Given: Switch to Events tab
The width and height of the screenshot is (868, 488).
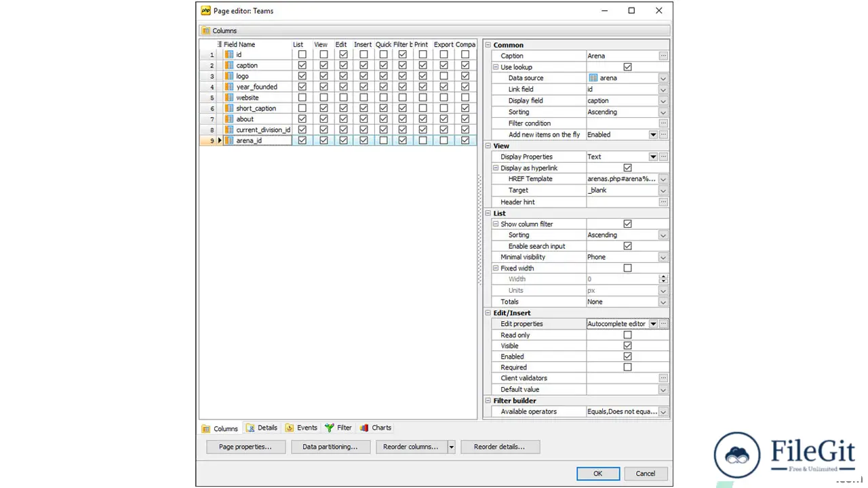Looking at the screenshot, I should pos(301,428).
